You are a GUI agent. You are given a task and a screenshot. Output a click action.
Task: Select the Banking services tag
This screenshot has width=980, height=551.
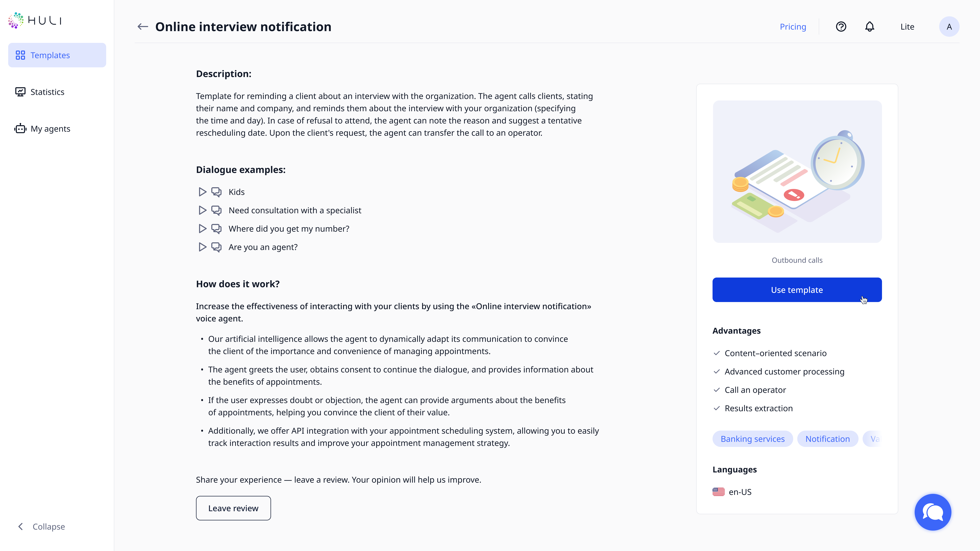click(753, 439)
